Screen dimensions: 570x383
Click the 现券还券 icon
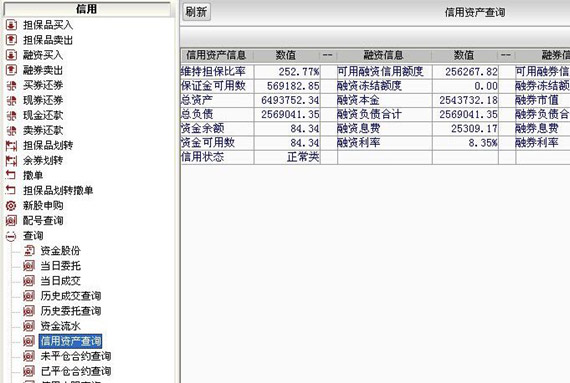[11, 100]
